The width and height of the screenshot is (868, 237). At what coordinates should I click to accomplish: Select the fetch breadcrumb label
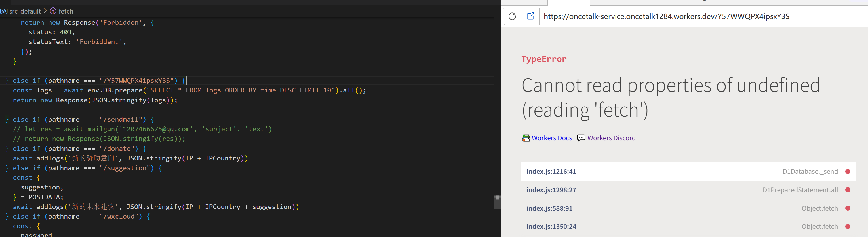[66, 11]
